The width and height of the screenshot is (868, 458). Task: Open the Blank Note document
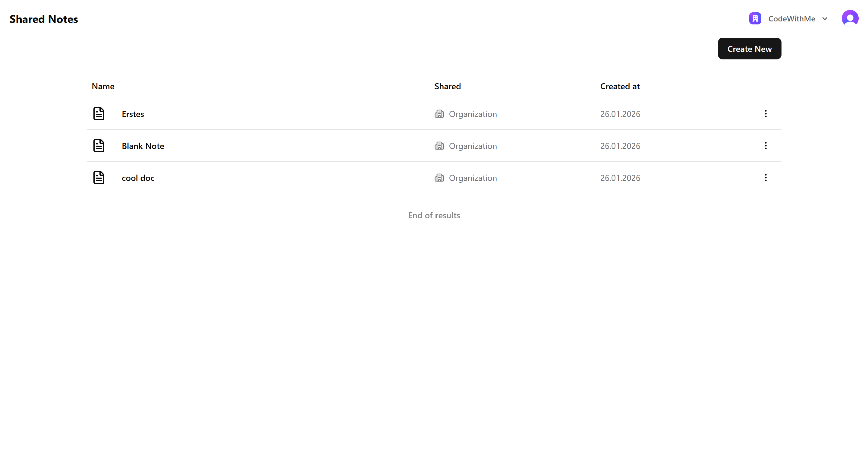tap(143, 146)
